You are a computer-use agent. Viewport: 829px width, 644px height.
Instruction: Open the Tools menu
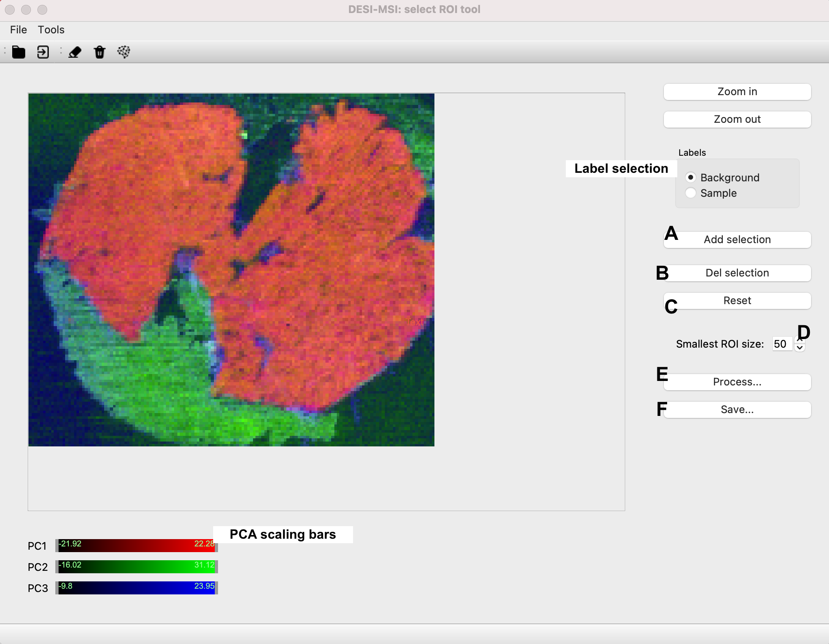(x=51, y=30)
